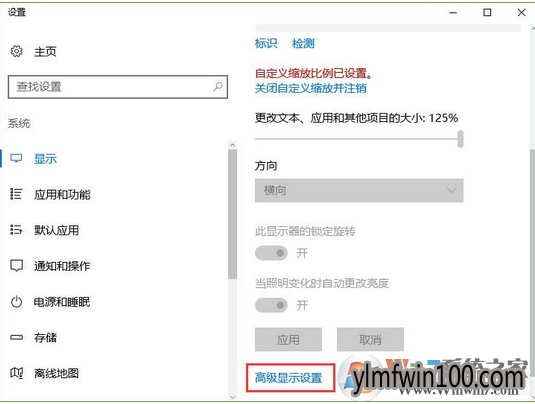
Task: Open 高级显示设置 link
Action: 289,378
